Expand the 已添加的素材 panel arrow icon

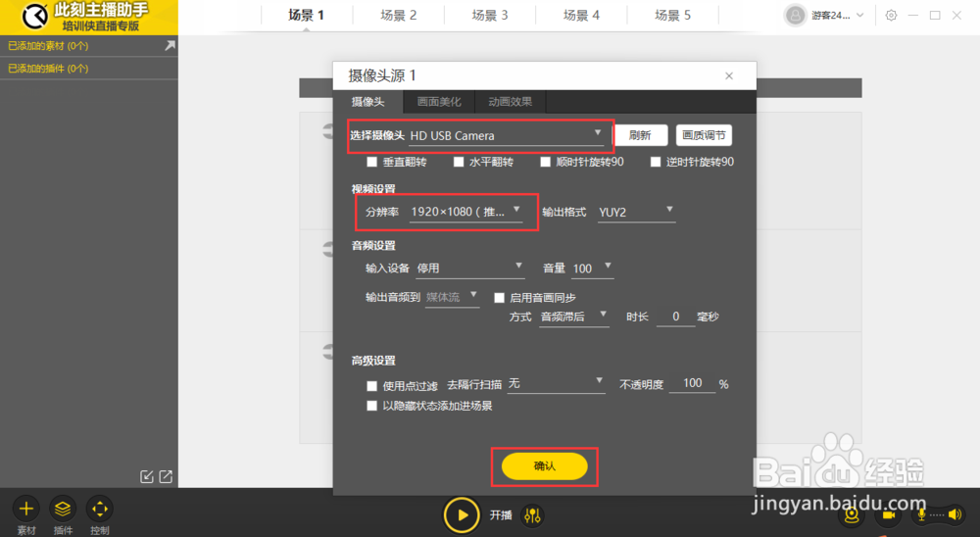click(170, 46)
